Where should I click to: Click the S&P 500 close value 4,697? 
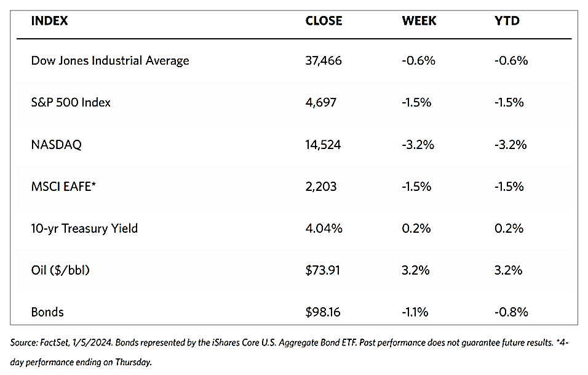[x=321, y=102]
